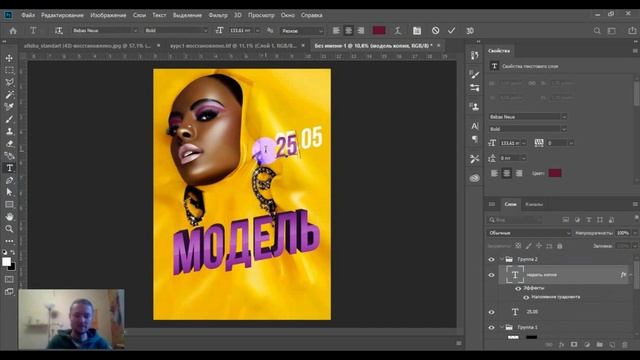Open the Paragraph panel icon in side dock
Image resolution: width=640 pixels, height=360 pixels.
(475, 140)
